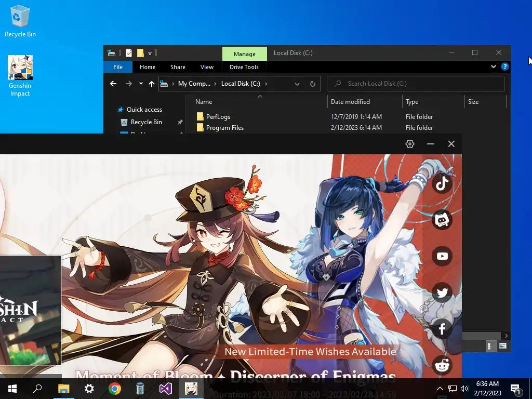Screen dimensions: 532x399
Task: Open Settings from taskbar
Action: coord(89,389)
